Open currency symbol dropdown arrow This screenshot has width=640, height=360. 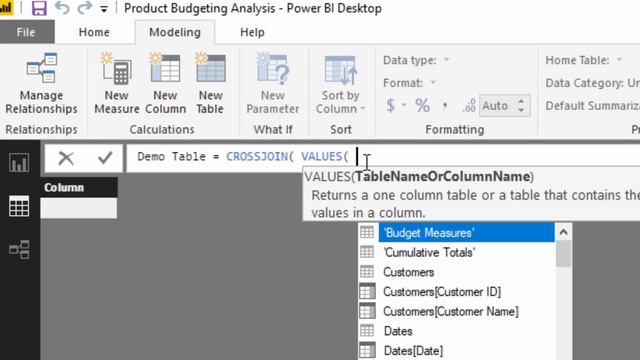404,106
